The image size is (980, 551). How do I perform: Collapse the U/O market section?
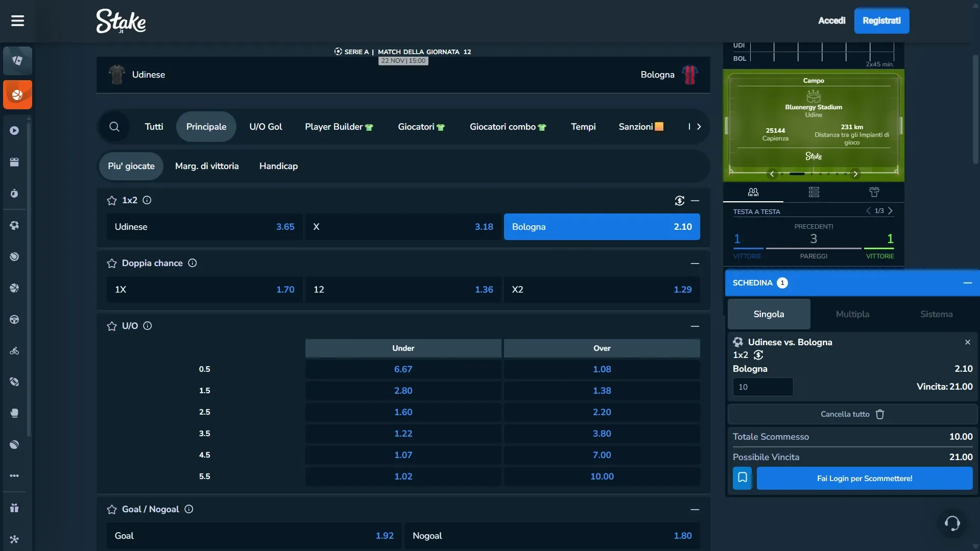pyautogui.click(x=695, y=326)
